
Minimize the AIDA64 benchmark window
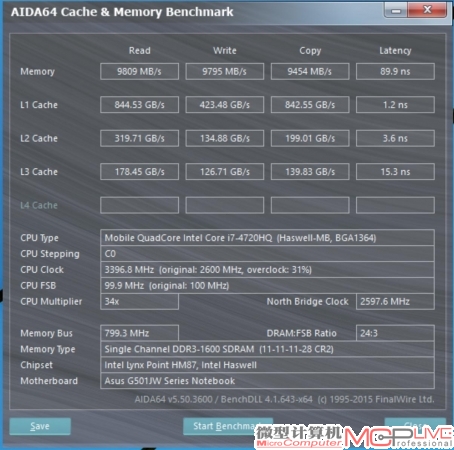coord(396,11)
